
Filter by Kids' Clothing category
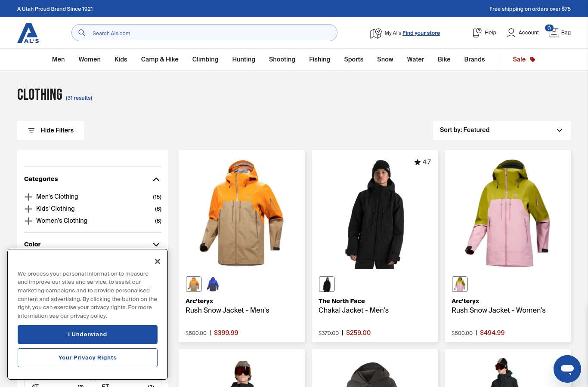(56, 209)
